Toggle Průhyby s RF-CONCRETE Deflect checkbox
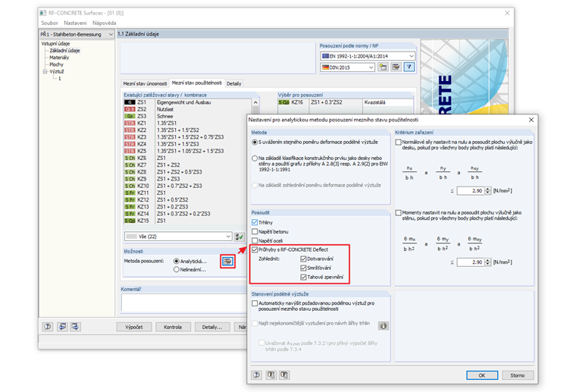 click(255, 249)
